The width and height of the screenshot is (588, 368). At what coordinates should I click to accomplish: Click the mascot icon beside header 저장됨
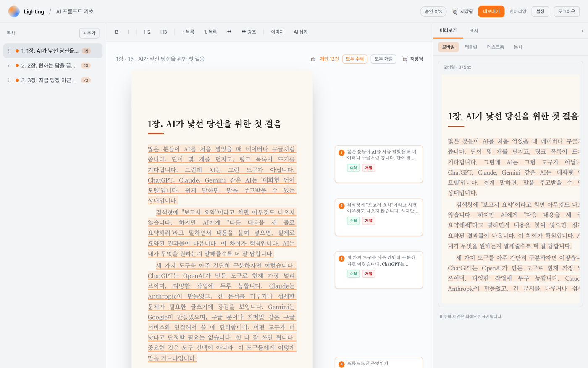tap(455, 12)
